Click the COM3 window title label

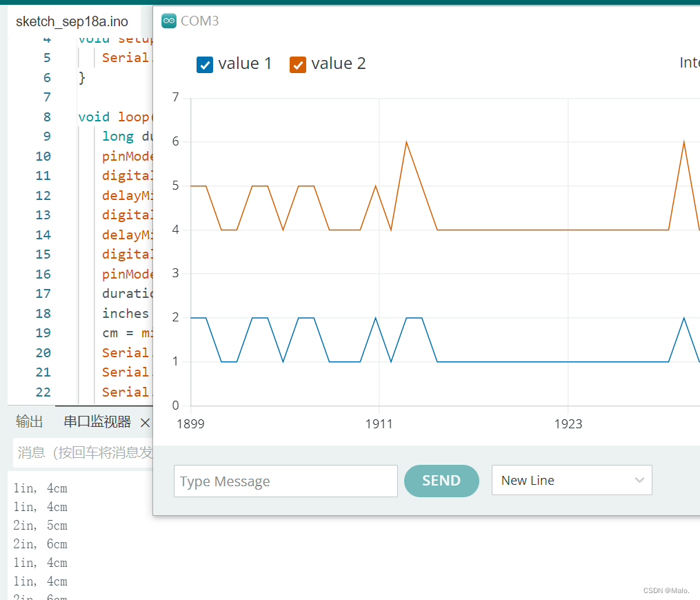click(201, 21)
